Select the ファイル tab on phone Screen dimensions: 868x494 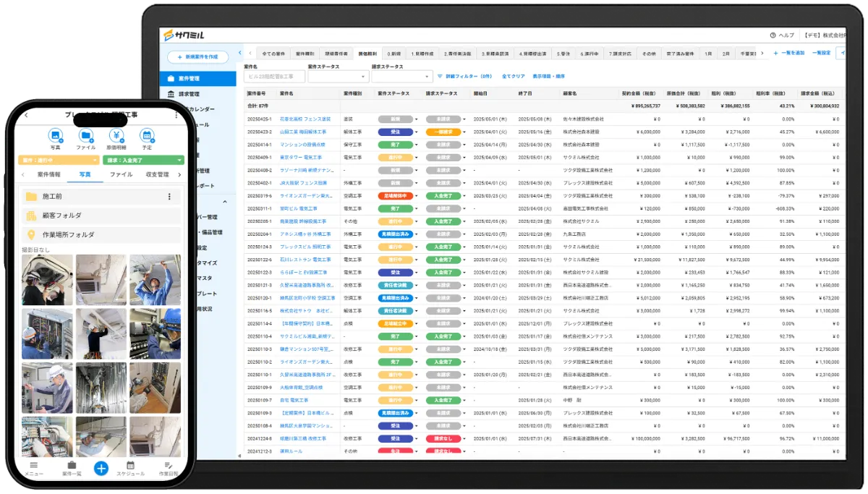[x=121, y=174]
